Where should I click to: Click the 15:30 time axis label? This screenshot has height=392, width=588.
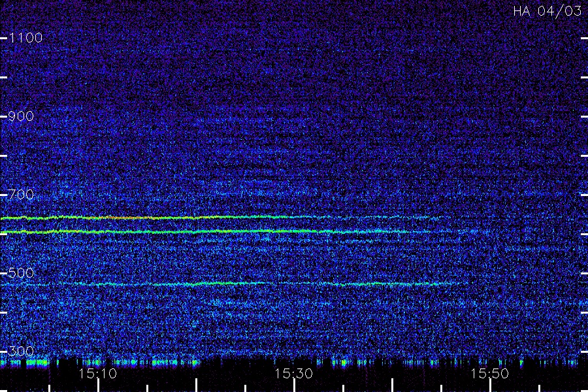pos(293,373)
